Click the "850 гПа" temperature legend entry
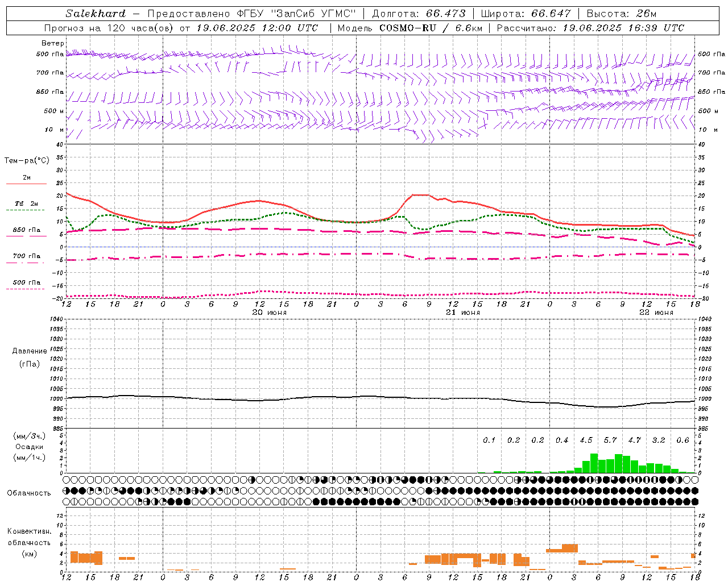728x582 pixels. click(x=27, y=230)
